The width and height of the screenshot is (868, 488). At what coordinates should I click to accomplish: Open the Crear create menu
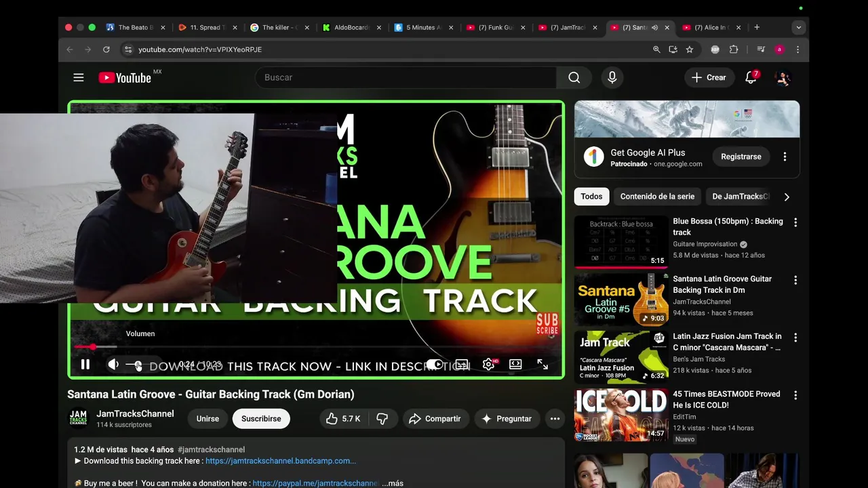click(x=709, y=77)
